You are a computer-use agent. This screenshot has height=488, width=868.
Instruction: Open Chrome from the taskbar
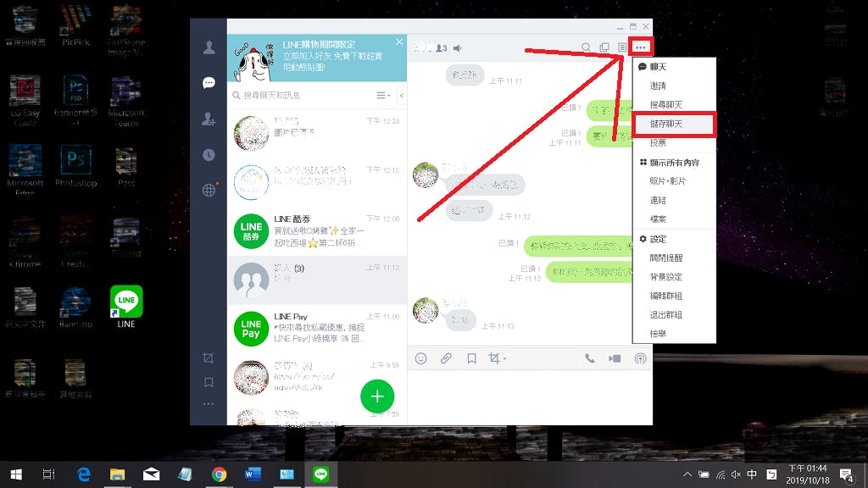pyautogui.click(x=219, y=474)
